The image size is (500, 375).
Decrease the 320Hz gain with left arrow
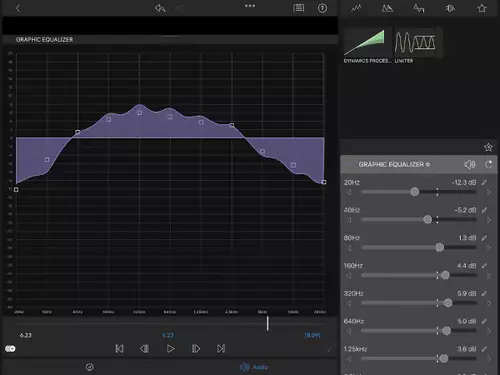click(349, 303)
